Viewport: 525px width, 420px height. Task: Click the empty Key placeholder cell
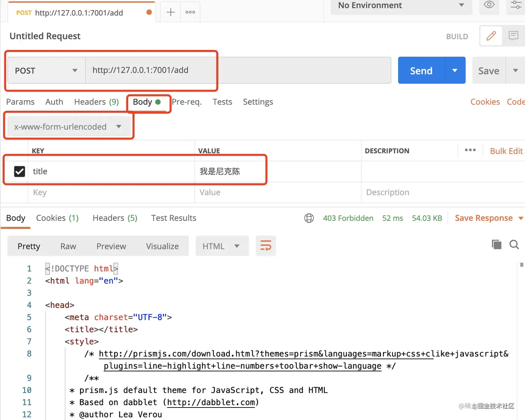(111, 192)
